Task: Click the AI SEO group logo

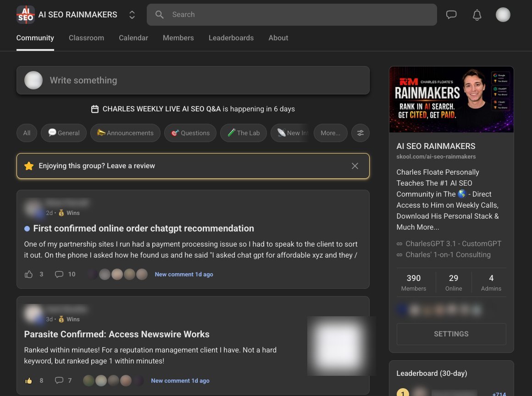Action: [25, 15]
